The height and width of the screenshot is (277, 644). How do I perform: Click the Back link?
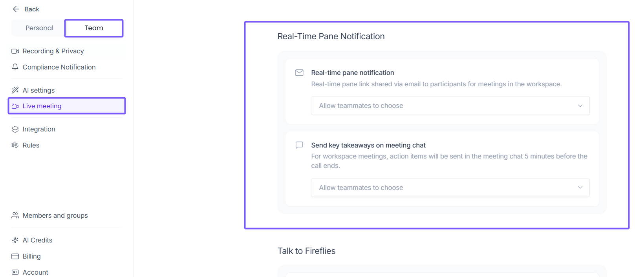click(x=31, y=9)
